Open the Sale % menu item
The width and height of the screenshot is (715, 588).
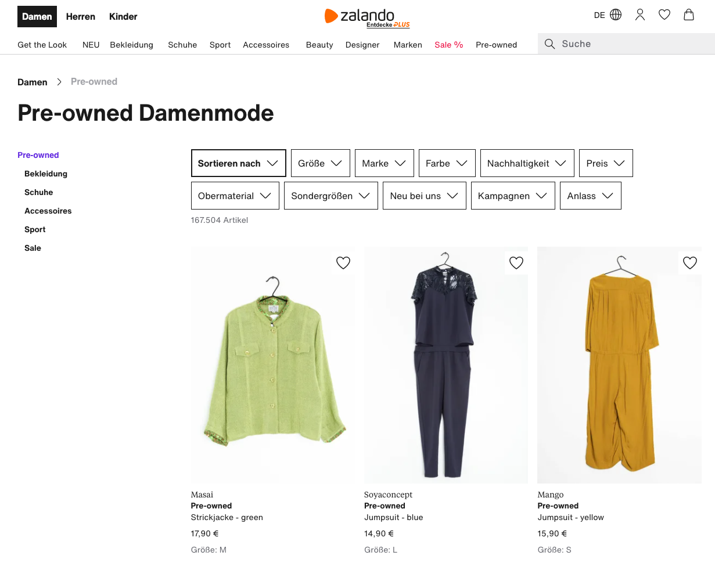(x=449, y=45)
